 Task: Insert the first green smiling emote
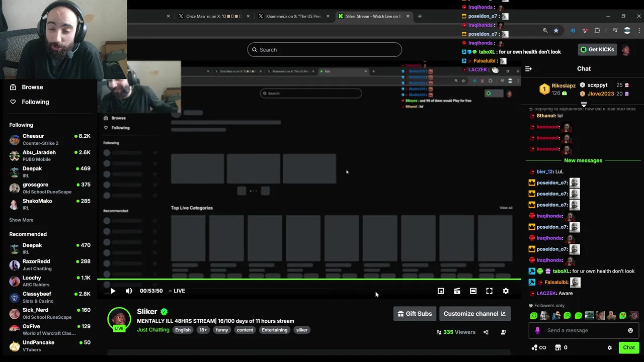534,316
